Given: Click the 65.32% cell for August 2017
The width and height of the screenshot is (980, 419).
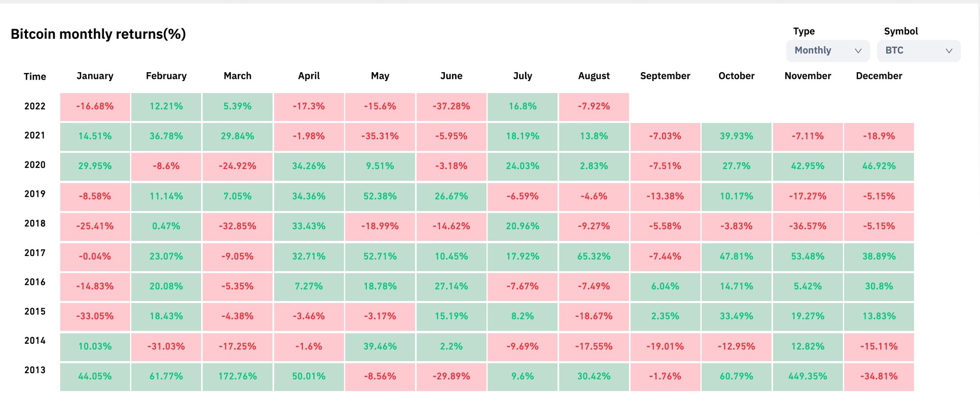Looking at the screenshot, I should (x=594, y=257).
